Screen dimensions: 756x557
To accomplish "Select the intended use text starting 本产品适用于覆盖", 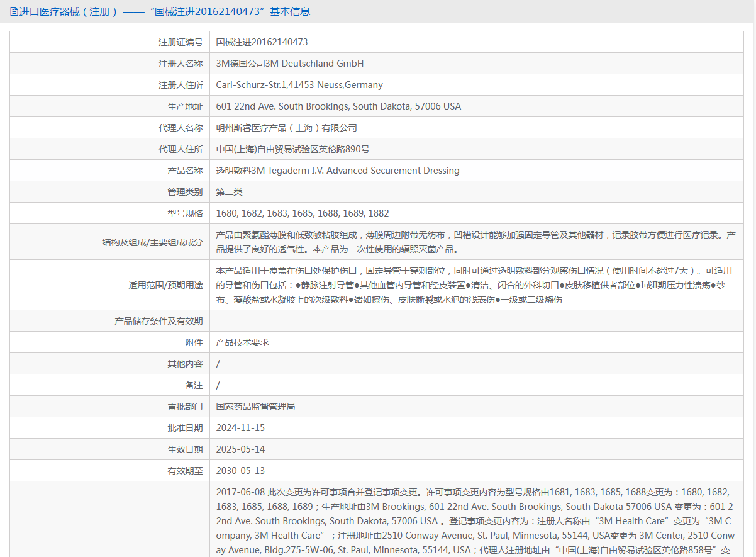I will coord(474,285).
